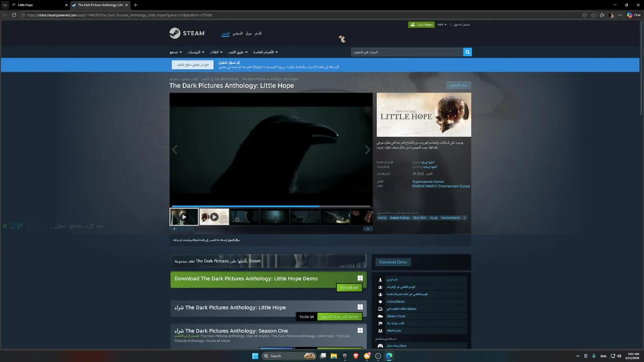The width and height of the screenshot is (644, 362).
Task: Click the bookmark star icon in address bar
Action: [x=593, y=15]
